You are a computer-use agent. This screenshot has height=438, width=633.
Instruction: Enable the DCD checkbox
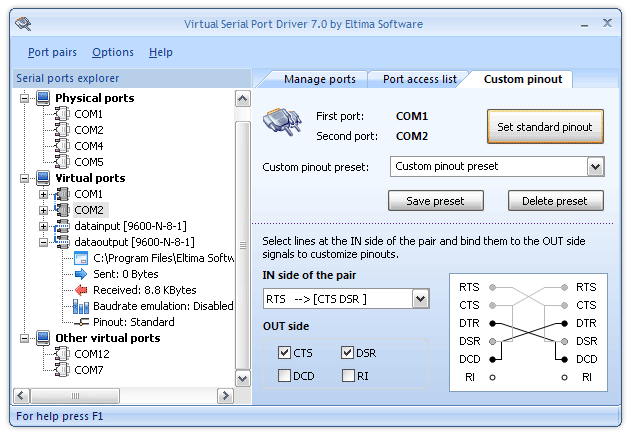point(286,376)
